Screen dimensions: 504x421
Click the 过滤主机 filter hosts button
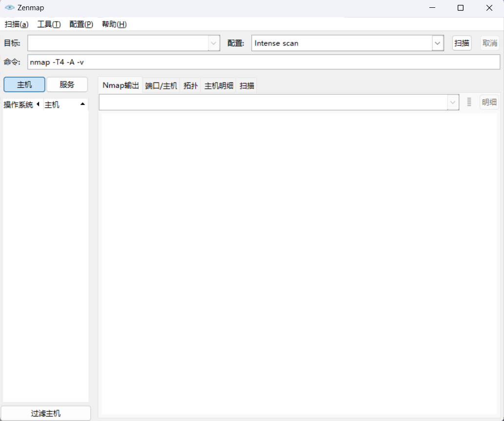(x=46, y=413)
